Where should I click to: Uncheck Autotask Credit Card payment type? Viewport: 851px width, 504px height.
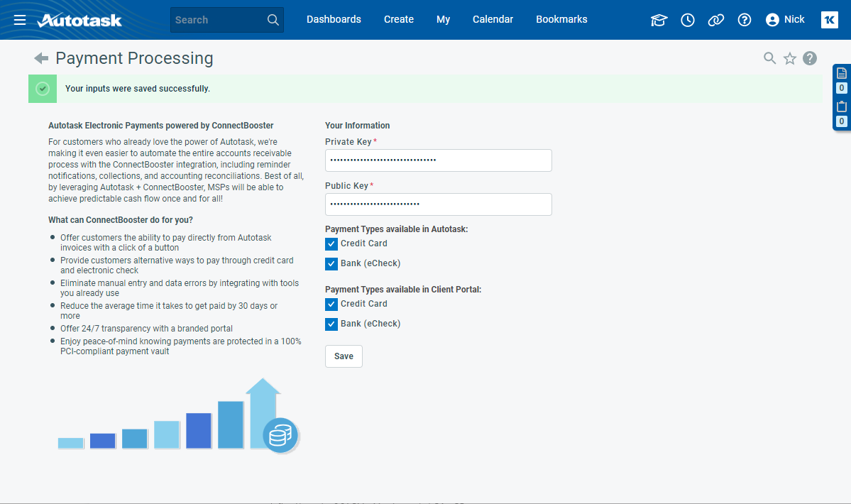point(331,244)
